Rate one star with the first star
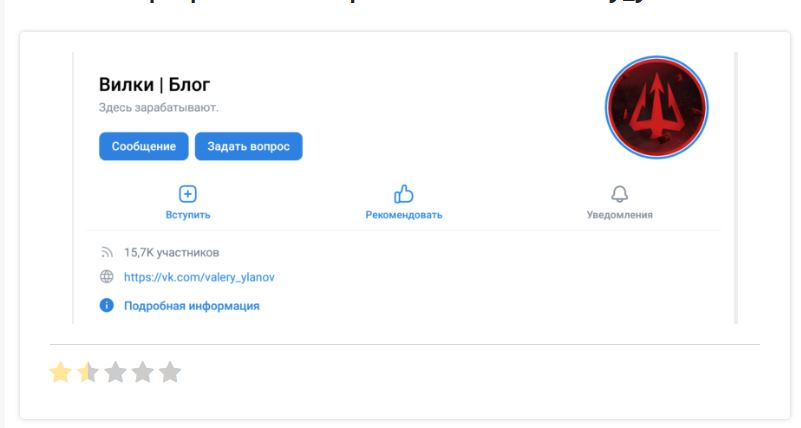The width and height of the screenshot is (801, 428). 60,372
